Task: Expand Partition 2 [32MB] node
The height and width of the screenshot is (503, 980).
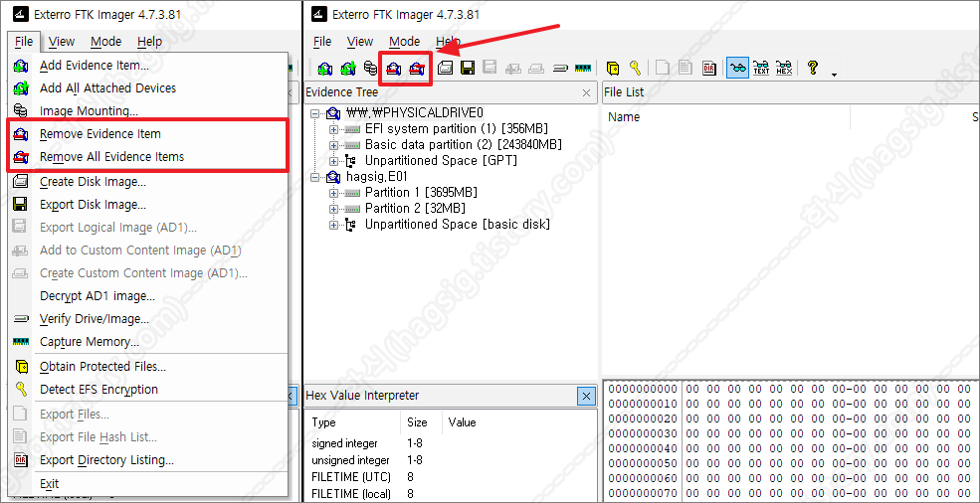Action: (x=333, y=209)
